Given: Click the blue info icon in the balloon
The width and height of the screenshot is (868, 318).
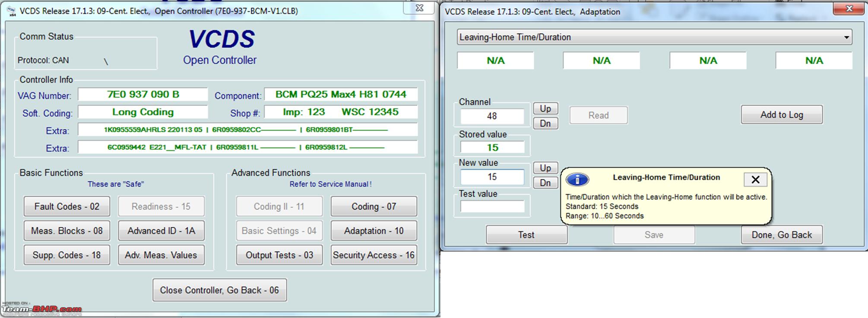Looking at the screenshot, I should click(577, 179).
